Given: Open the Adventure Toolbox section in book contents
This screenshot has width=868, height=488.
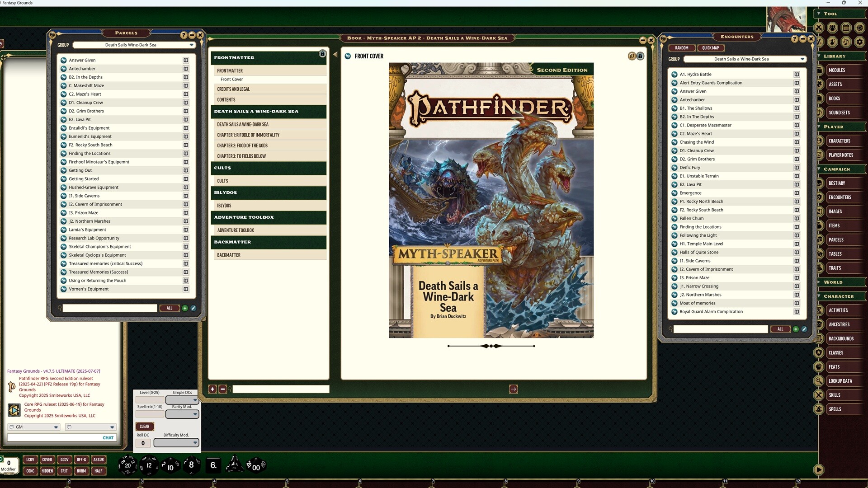Looking at the screenshot, I should 236,230.
